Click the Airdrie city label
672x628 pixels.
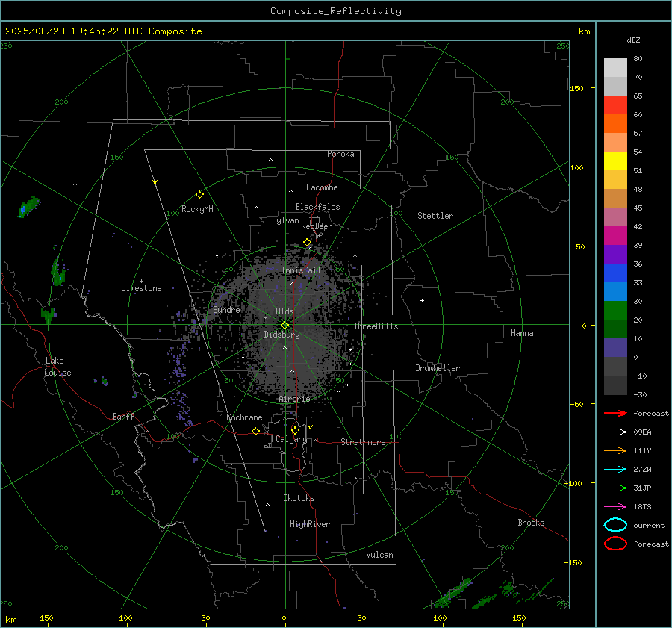click(294, 399)
